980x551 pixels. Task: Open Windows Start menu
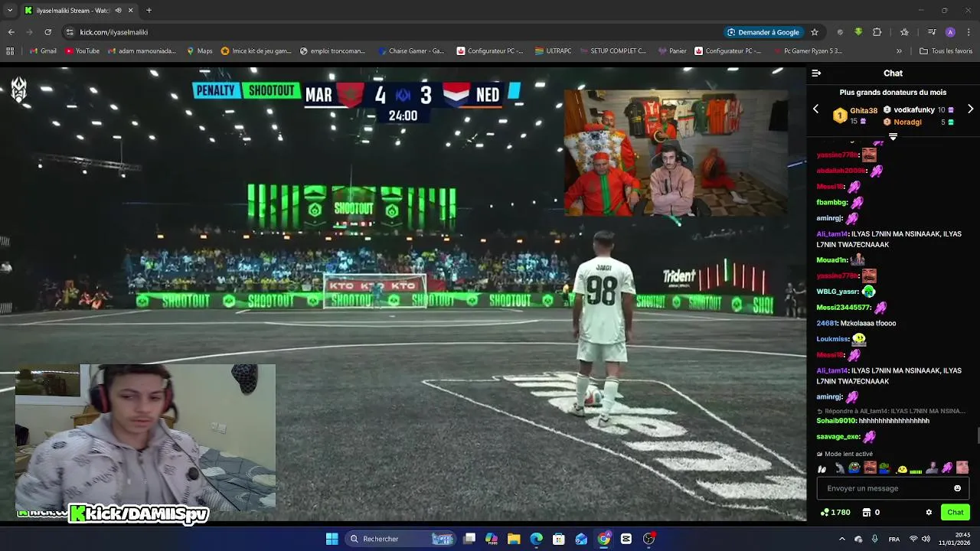coord(332,539)
